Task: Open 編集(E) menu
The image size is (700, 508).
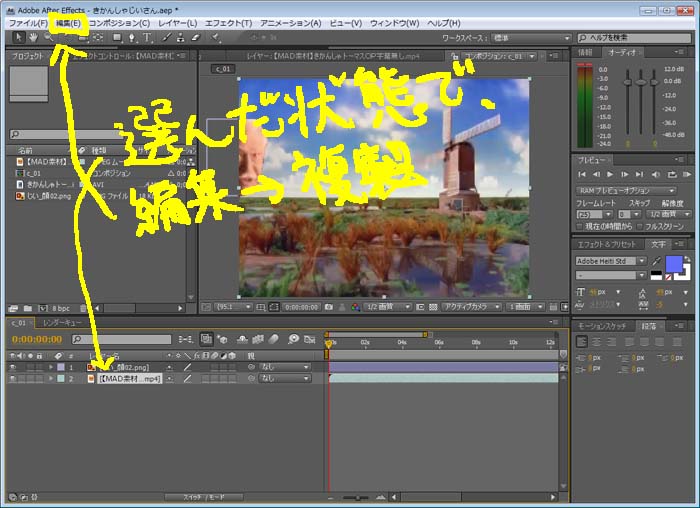Action: (68, 23)
